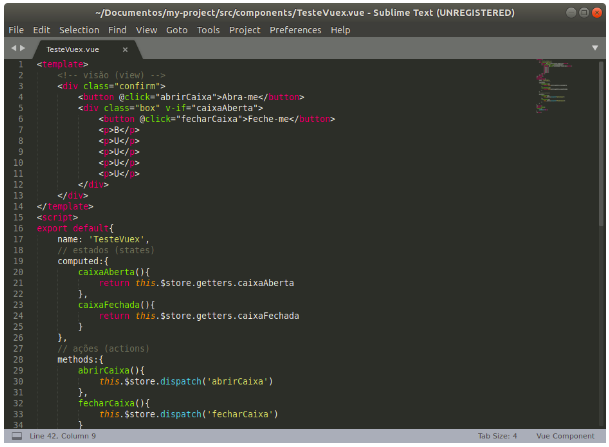Open the Selection menu
The height and width of the screenshot is (447, 609).
coord(79,30)
